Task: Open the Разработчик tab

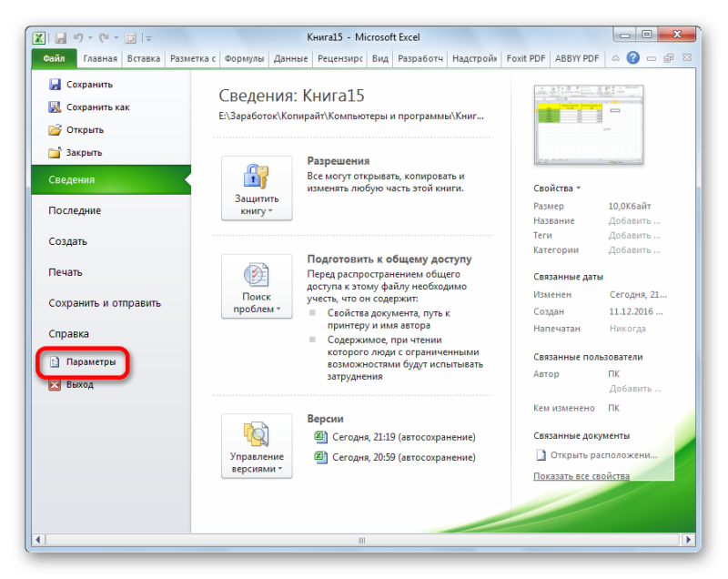Action: click(x=420, y=58)
